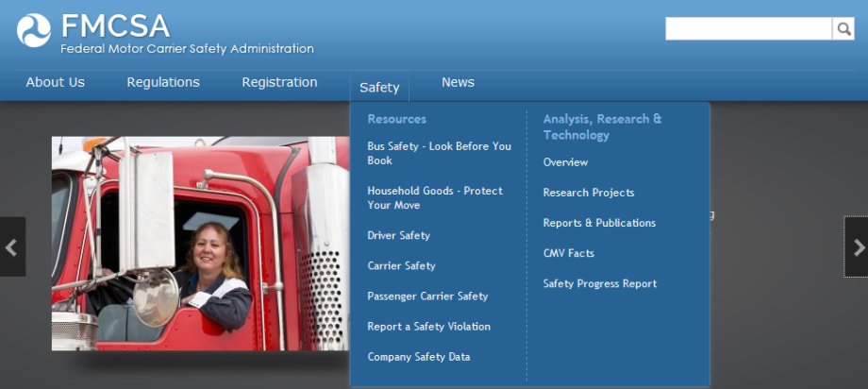Go to Carrier Safety page
The height and width of the screenshot is (389, 868).
pyautogui.click(x=401, y=266)
